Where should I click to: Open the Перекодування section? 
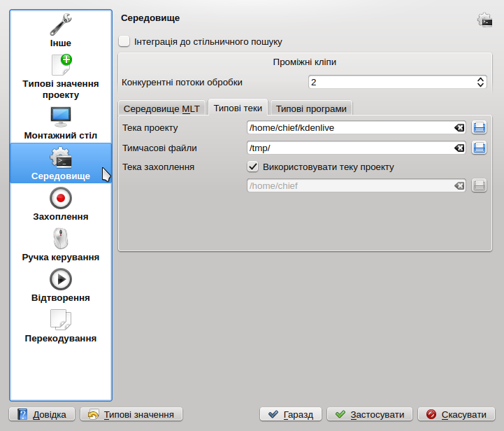(61, 326)
